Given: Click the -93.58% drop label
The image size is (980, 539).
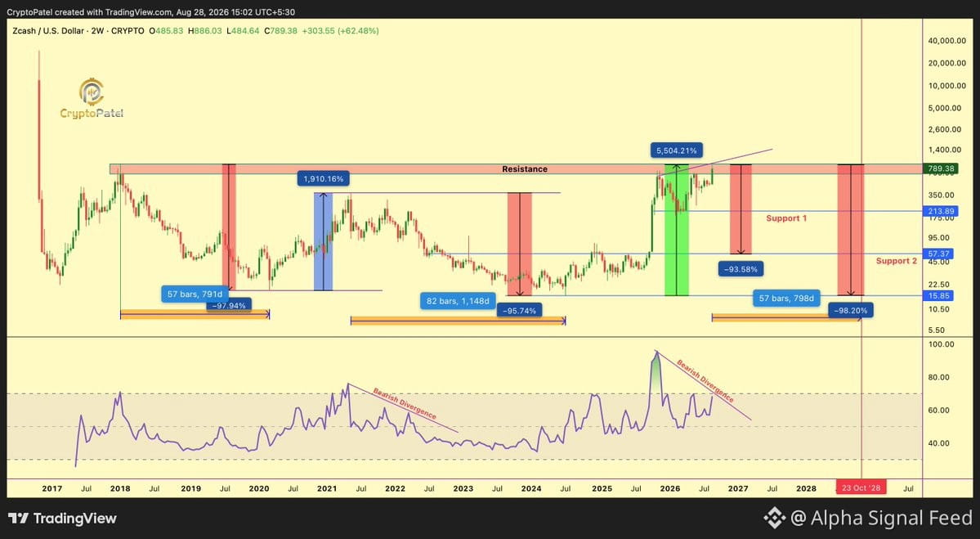Looking at the screenshot, I should click(741, 270).
